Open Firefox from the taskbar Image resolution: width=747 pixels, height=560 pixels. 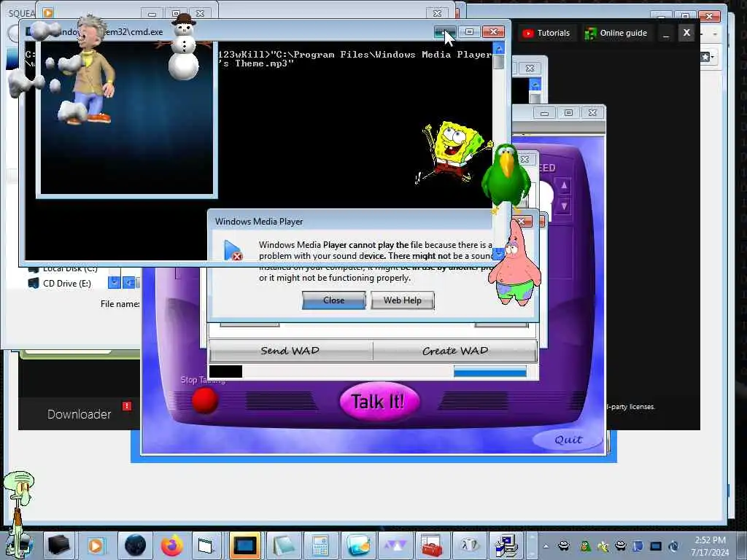click(172, 545)
